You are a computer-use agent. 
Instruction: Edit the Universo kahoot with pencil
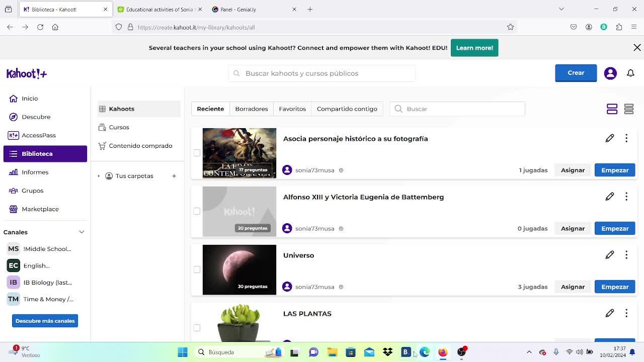click(610, 254)
